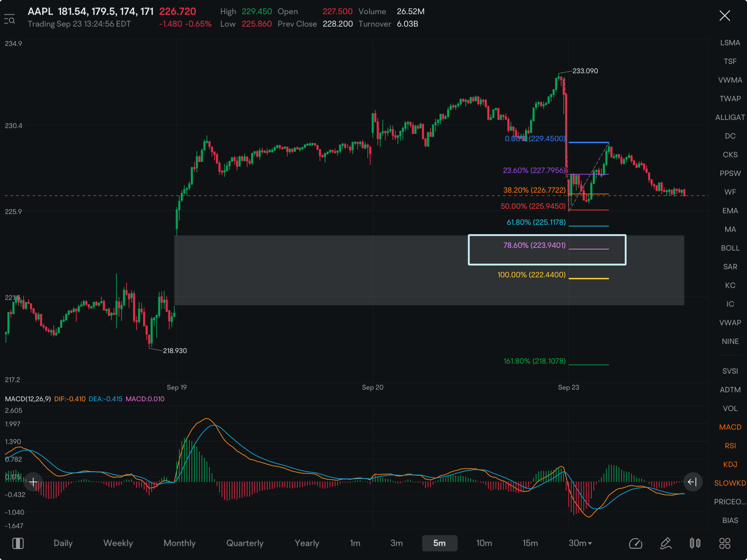This screenshot has width=747, height=560.
Task: Click the MACD(12,26,9) settings label
Action: [28, 399]
